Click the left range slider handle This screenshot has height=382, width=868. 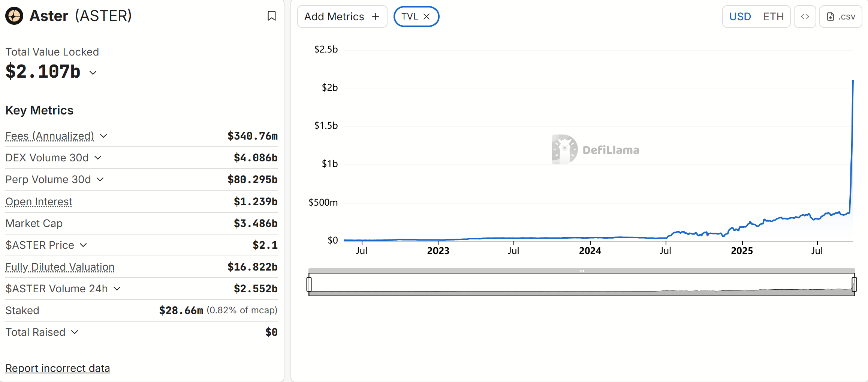pos(309,284)
